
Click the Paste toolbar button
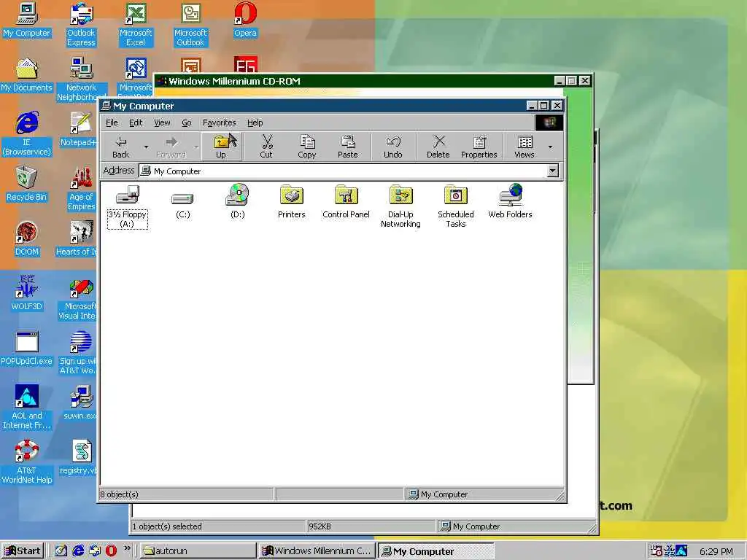pos(348,147)
